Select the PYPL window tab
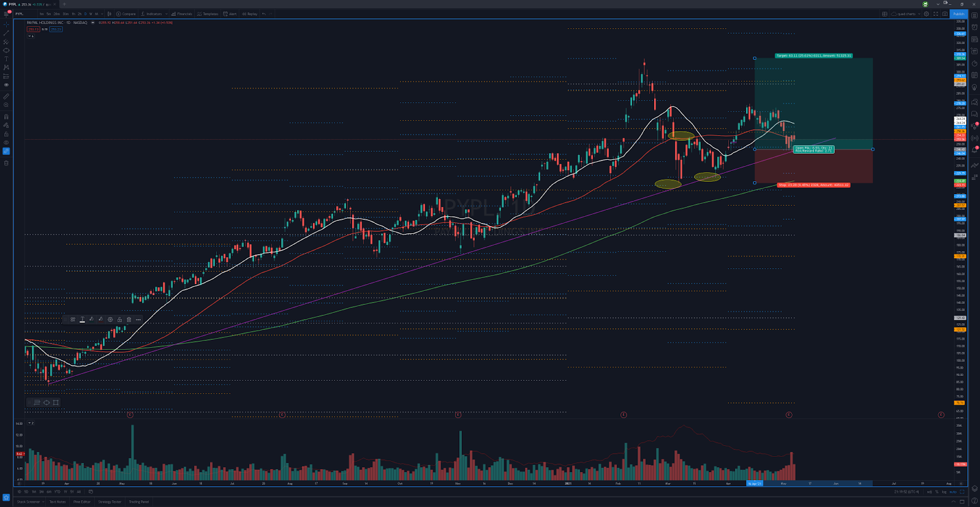Viewport: 980px width, 507px height. point(29,4)
